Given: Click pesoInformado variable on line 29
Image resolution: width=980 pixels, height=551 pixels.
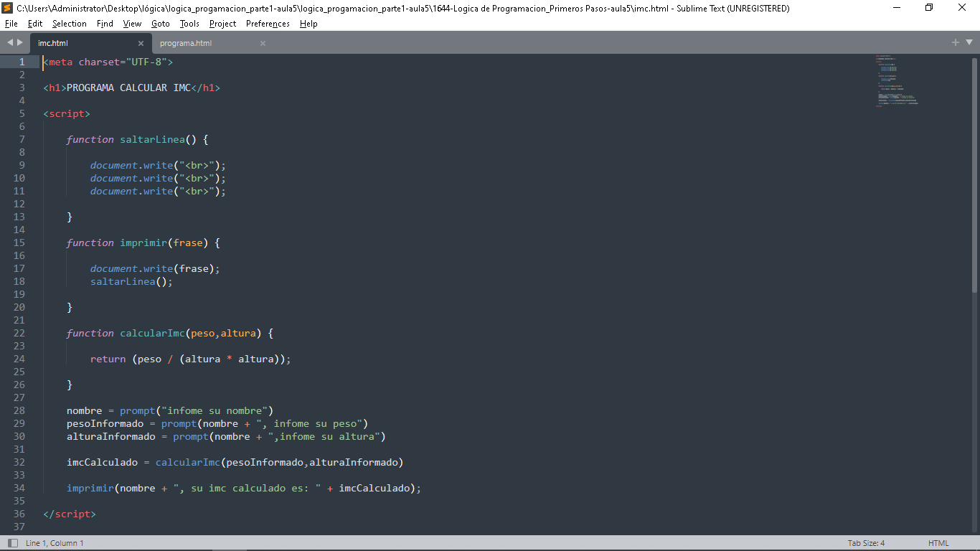Looking at the screenshot, I should 105,423.
